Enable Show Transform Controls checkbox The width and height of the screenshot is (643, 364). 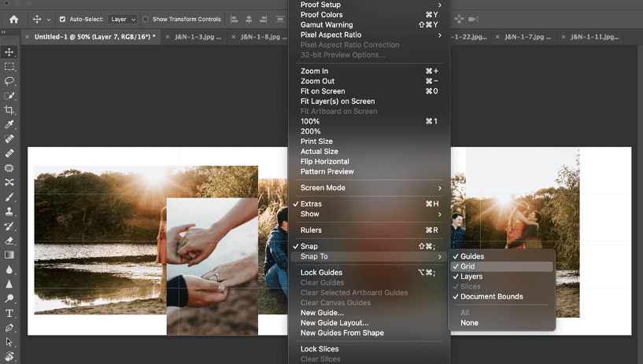145,19
